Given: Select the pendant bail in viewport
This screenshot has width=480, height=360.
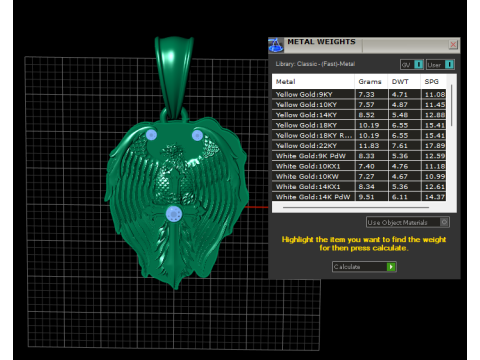Looking at the screenshot, I should click(174, 77).
